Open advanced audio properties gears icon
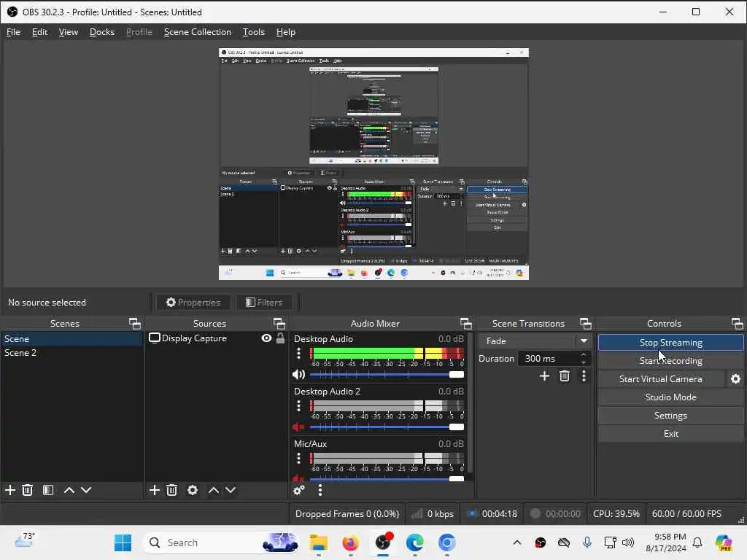 [x=299, y=490]
